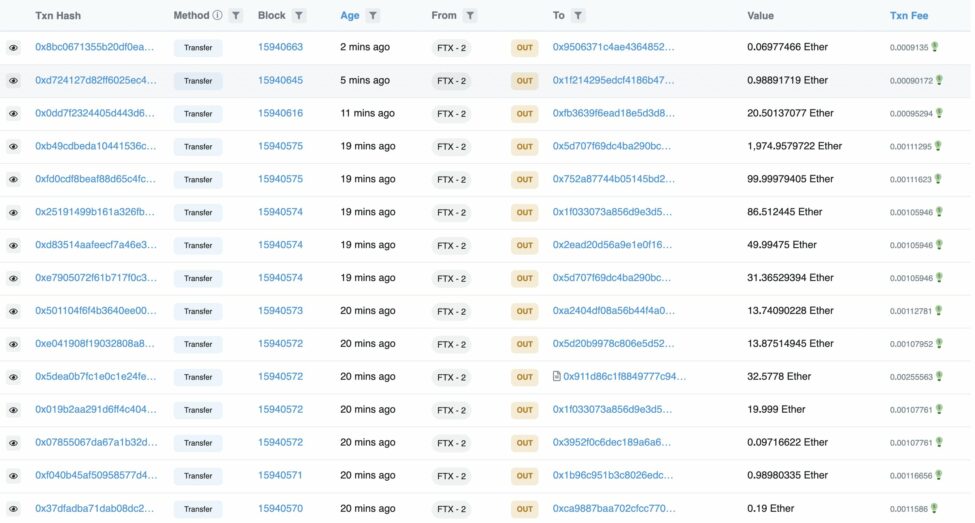The image size is (975, 523).
Task: Select the '11 mins ago' age cell
Action: pyautogui.click(x=367, y=113)
